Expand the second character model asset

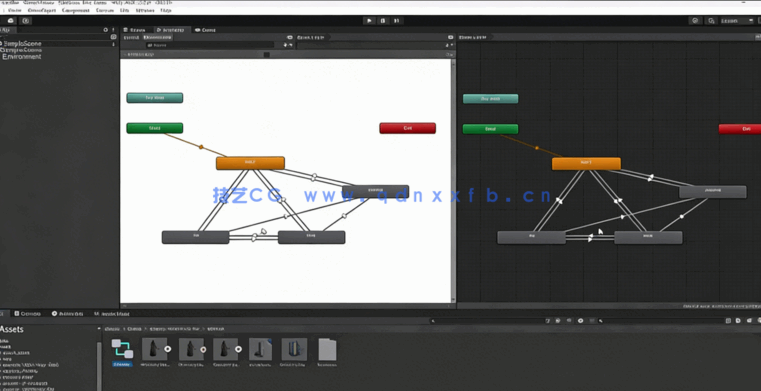coord(203,349)
